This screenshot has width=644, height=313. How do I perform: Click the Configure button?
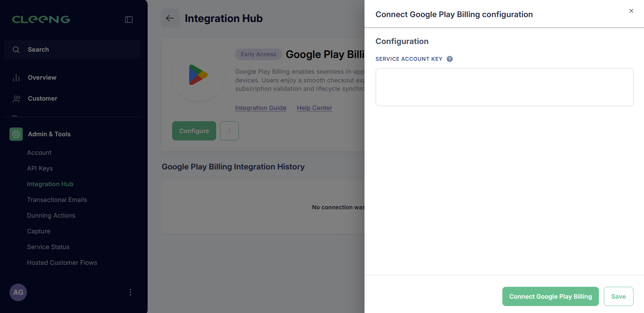(x=194, y=131)
